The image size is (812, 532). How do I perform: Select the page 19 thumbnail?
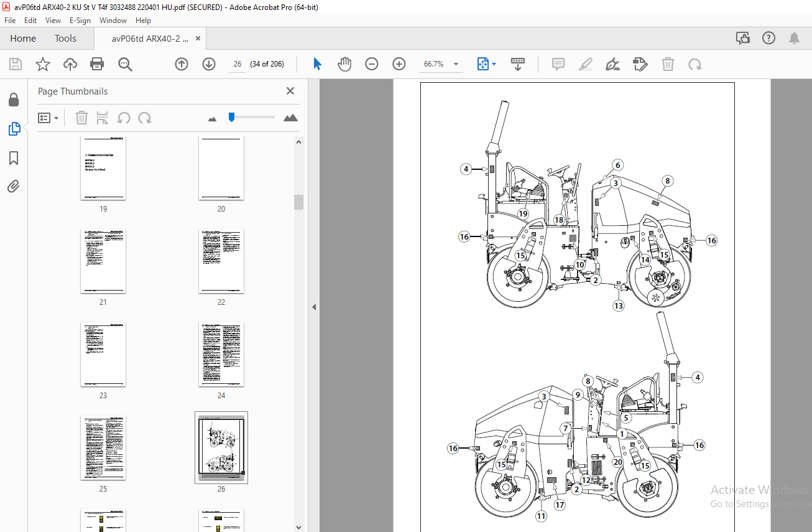point(103,168)
